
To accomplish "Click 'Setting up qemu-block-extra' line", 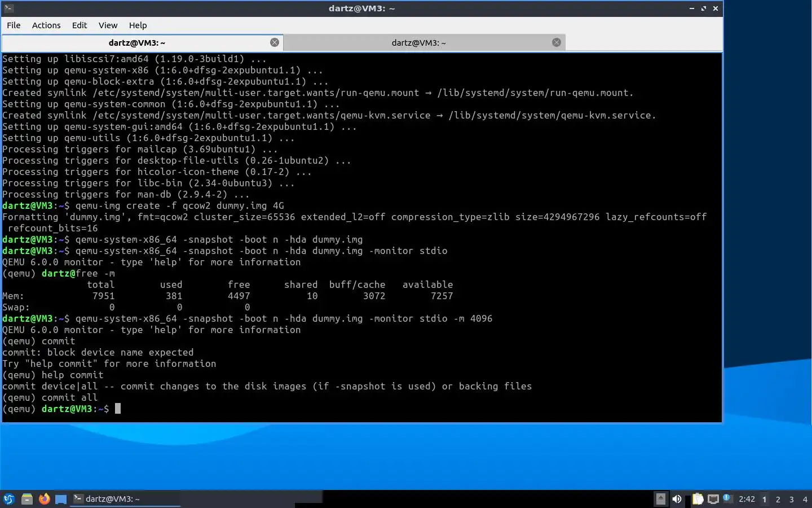I will (x=166, y=81).
